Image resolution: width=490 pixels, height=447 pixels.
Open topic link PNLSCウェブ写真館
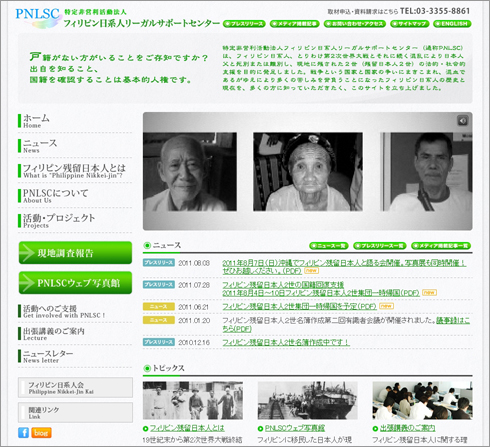(x=295, y=428)
